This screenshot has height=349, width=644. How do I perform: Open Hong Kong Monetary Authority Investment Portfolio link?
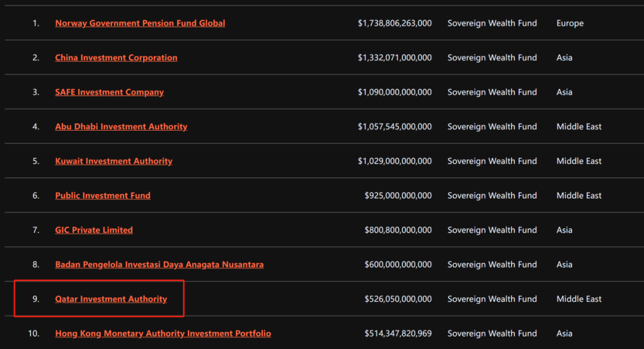[163, 333]
